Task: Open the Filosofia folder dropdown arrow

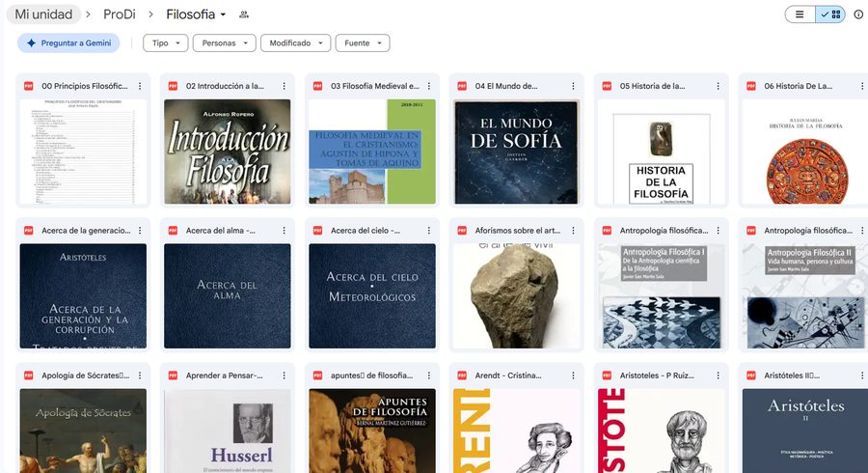Action: pos(223,14)
